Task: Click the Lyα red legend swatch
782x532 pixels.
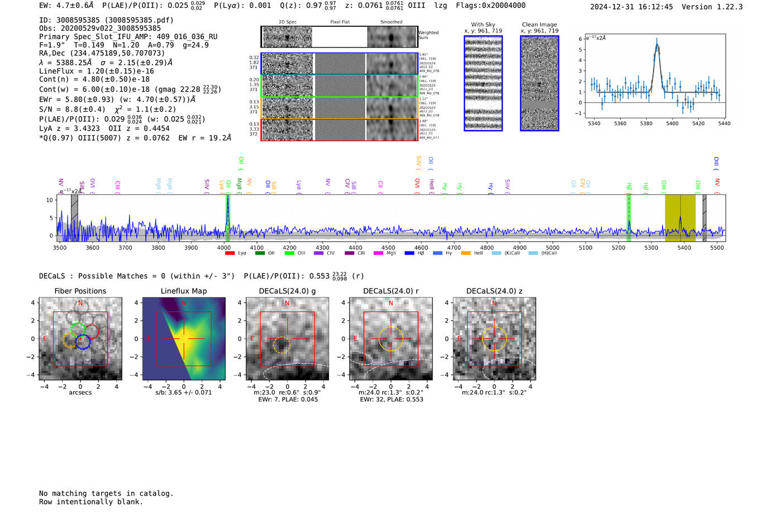Action: pyautogui.click(x=230, y=253)
